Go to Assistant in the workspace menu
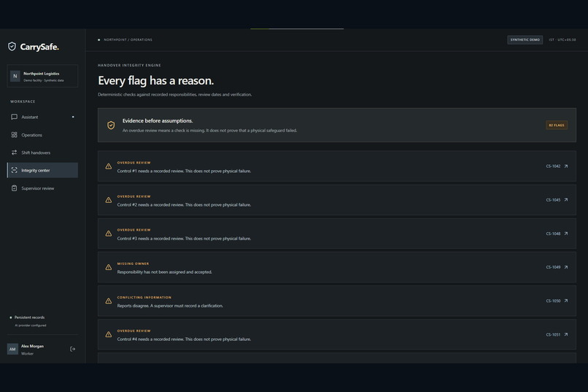The image size is (588, 392). tap(42, 117)
